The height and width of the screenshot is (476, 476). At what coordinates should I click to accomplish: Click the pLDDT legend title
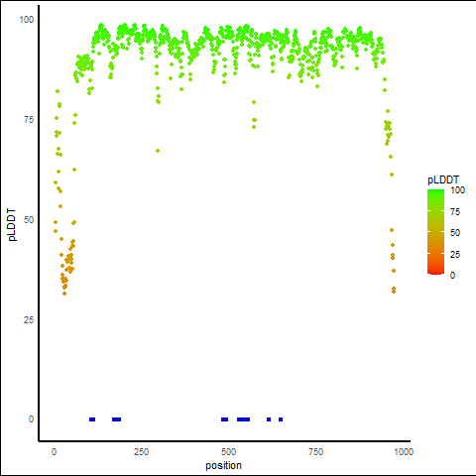point(443,180)
